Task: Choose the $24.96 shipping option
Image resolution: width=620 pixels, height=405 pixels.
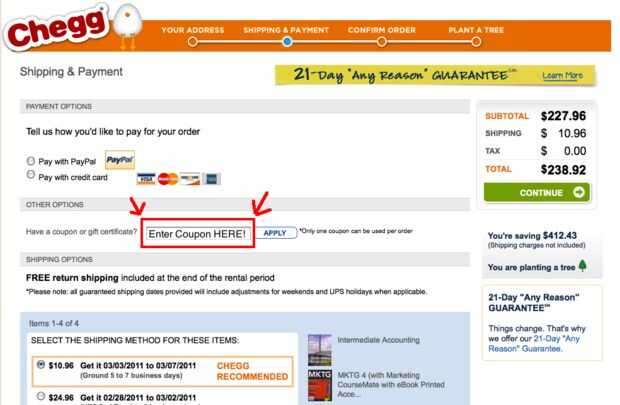Action: click(x=40, y=396)
